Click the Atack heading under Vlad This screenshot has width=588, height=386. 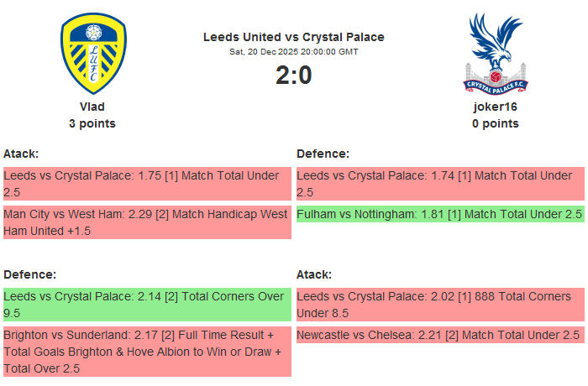[21, 154]
